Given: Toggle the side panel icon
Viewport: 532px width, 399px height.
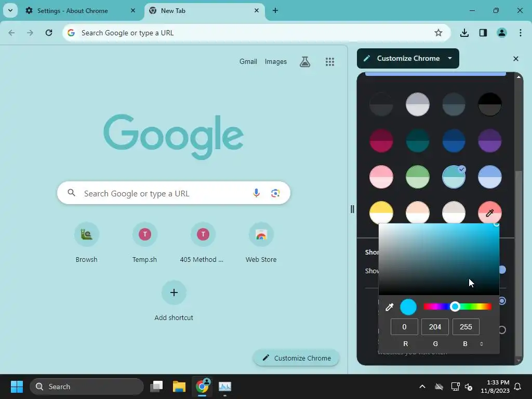Looking at the screenshot, I should [483, 33].
